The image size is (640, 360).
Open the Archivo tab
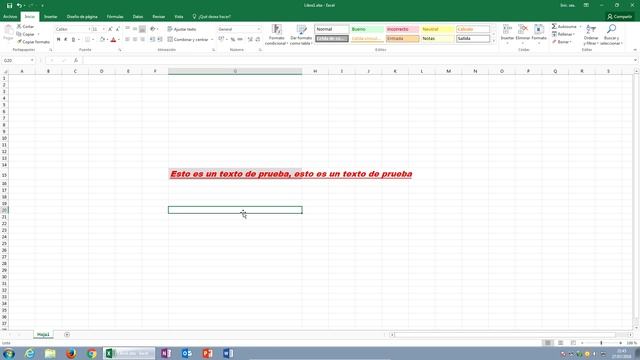tap(10, 17)
